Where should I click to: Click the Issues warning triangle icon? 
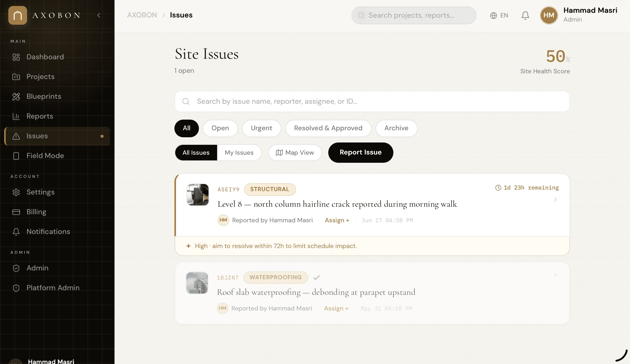pos(16,136)
